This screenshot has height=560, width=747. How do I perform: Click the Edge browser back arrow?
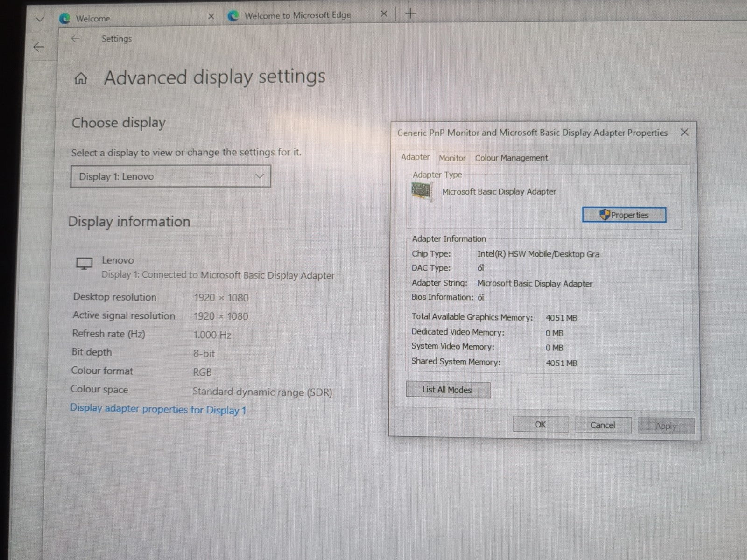point(39,47)
